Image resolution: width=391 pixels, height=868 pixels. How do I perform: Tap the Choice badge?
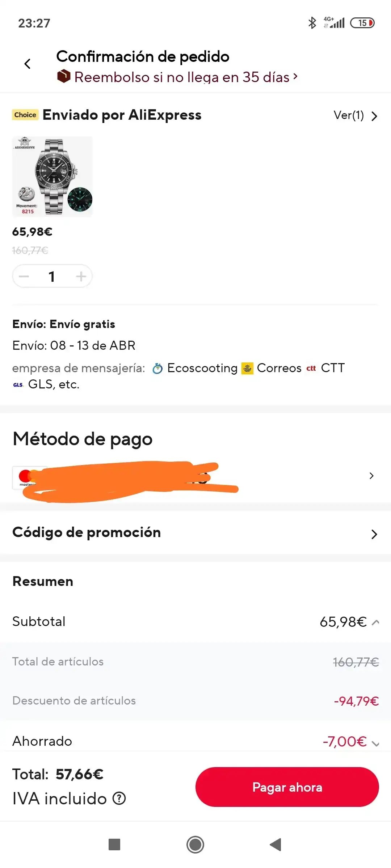(25, 115)
